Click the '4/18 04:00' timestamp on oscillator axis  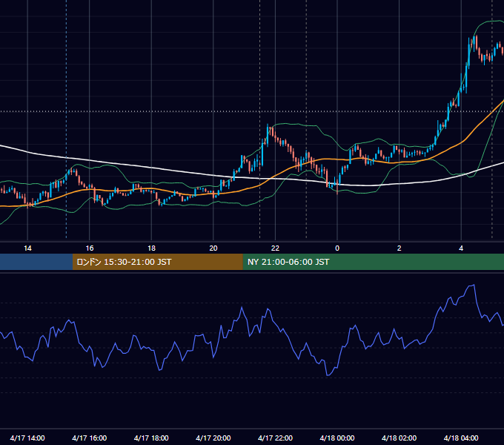461,438
